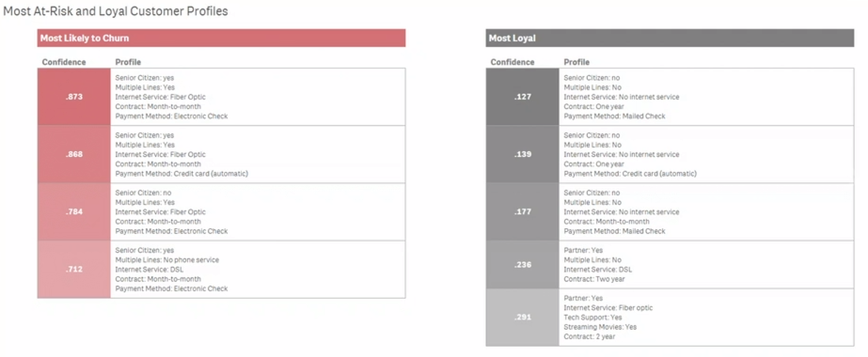Click the Most Likely to Churn header

221,39
